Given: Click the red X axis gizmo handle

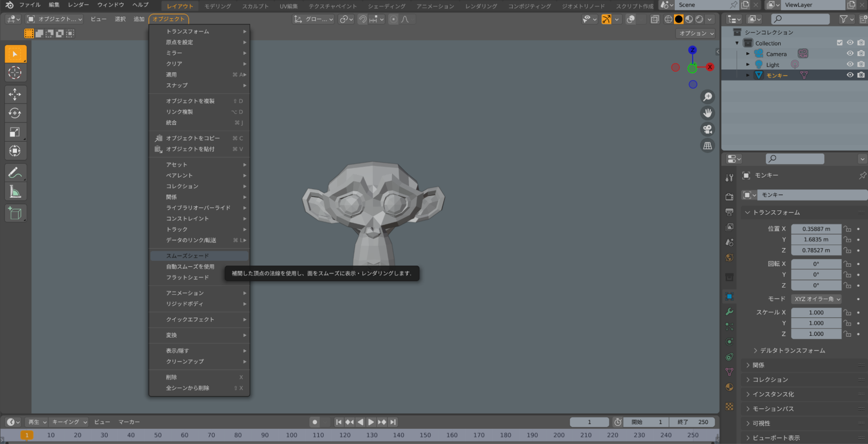Looking at the screenshot, I should 710,67.
